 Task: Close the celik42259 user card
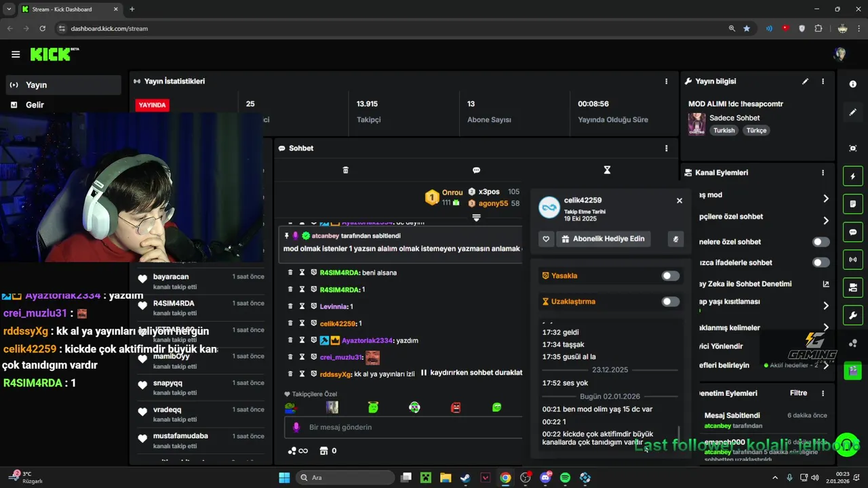tap(679, 201)
